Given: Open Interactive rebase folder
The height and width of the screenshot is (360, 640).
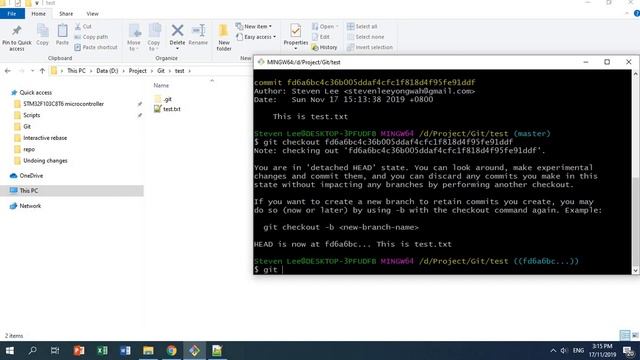Looking at the screenshot, I should (44, 138).
